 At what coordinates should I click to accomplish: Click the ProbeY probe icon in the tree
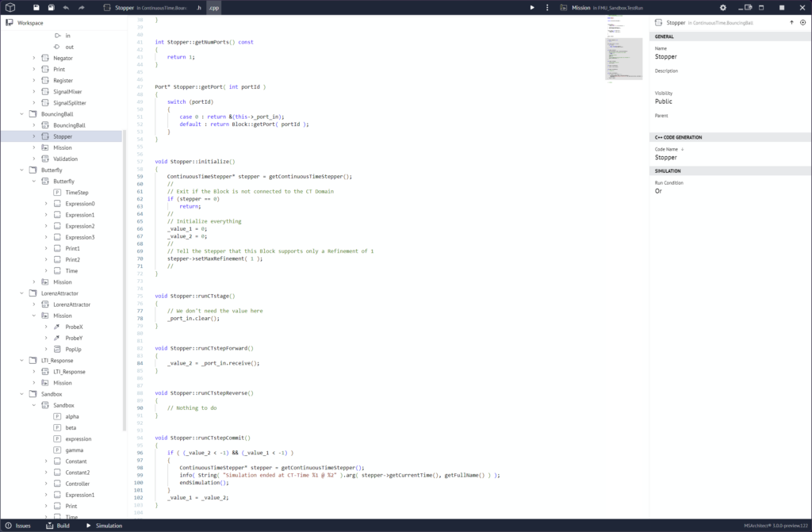(57, 338)
